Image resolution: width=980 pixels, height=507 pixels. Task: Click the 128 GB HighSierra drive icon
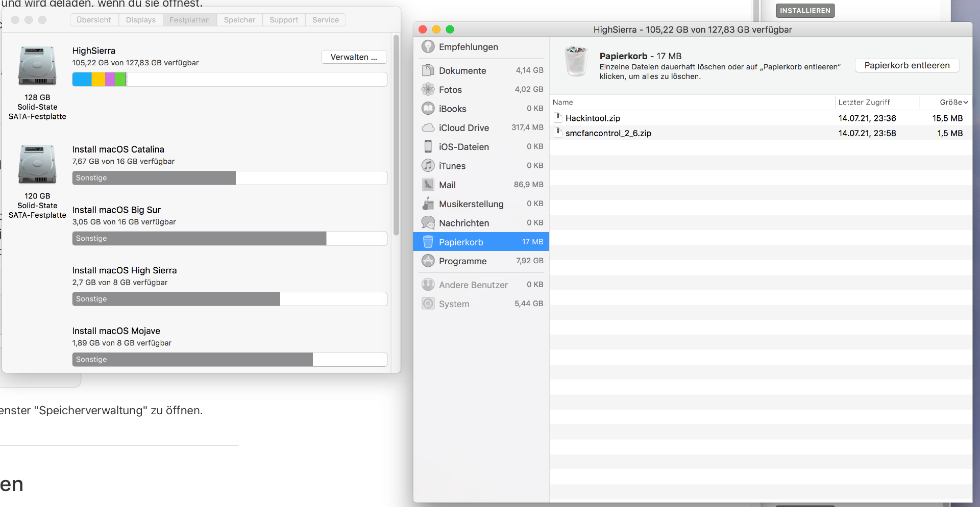[x=37, y=66]
